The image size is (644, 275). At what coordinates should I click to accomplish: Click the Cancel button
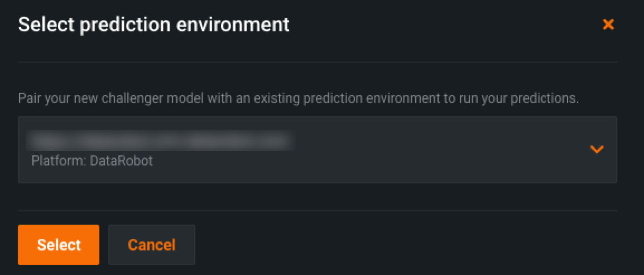pos(151,245)
